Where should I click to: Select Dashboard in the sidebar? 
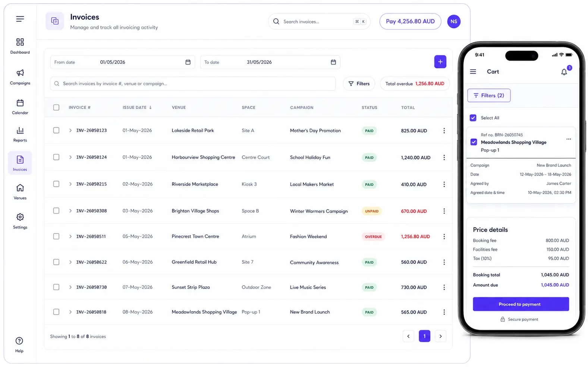[x=20, y=46]
